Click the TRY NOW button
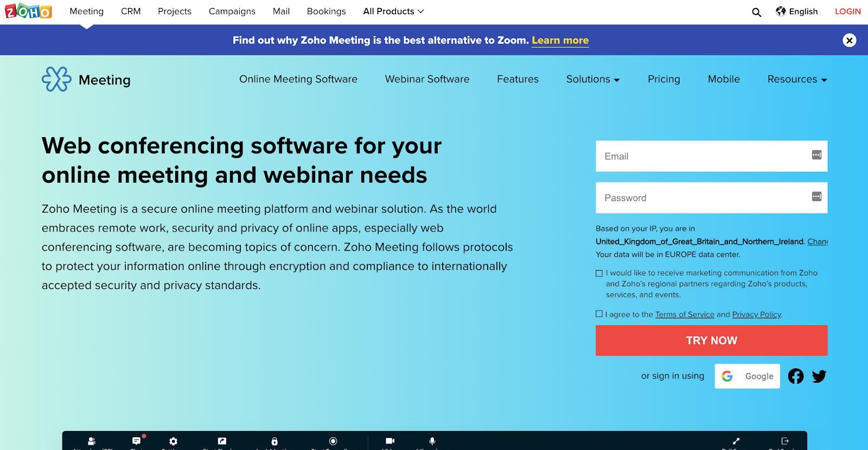868x450 pixels. (x=712, y=340)
